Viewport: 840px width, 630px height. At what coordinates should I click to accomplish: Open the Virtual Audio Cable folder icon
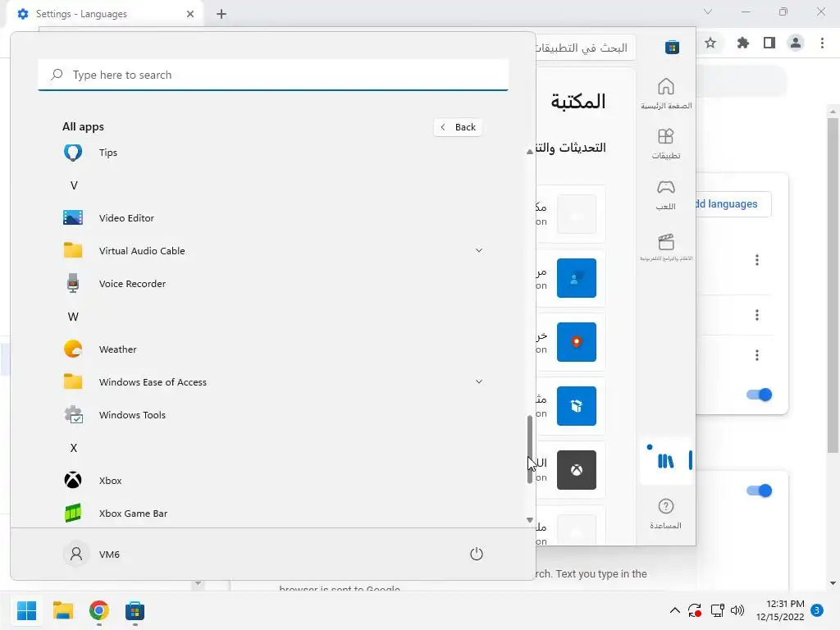pos(73,250)
